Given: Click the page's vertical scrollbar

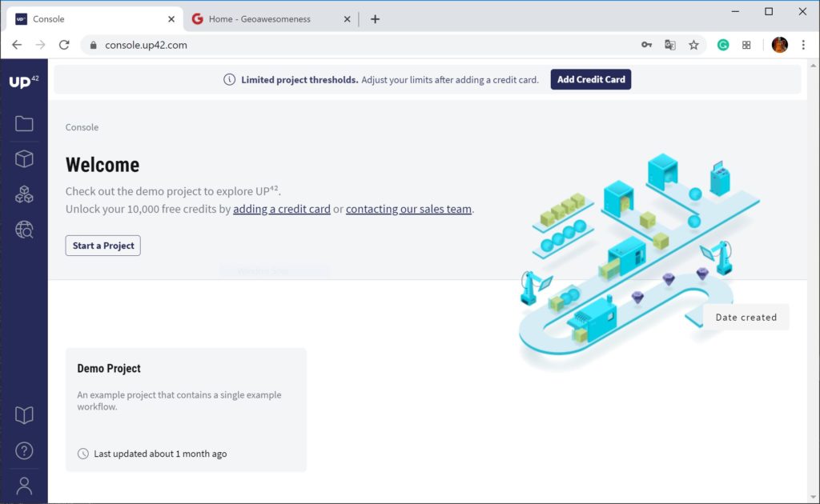Looking at the screenshot, I should coord(813,282).
